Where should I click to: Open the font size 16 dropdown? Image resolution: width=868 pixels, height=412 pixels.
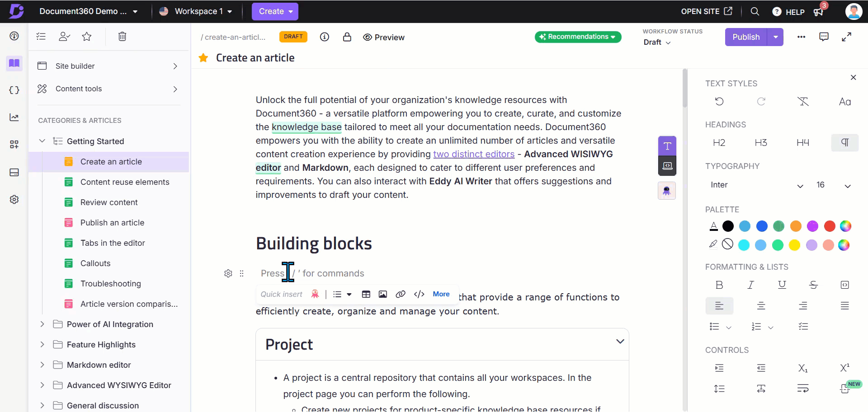tap(834, 185)
